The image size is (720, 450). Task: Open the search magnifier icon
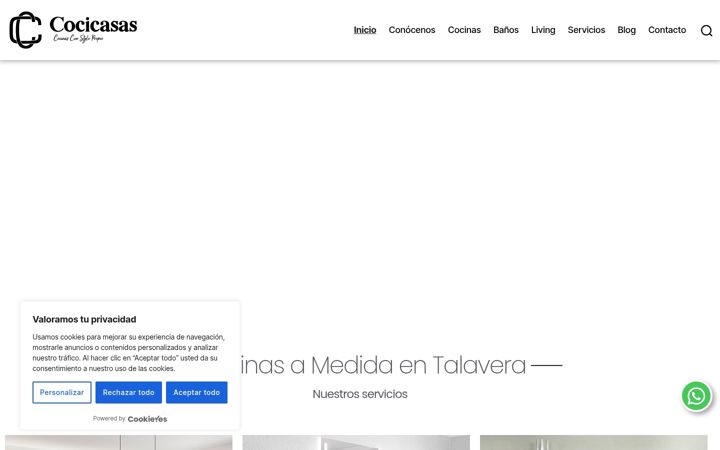coord(706,30)
